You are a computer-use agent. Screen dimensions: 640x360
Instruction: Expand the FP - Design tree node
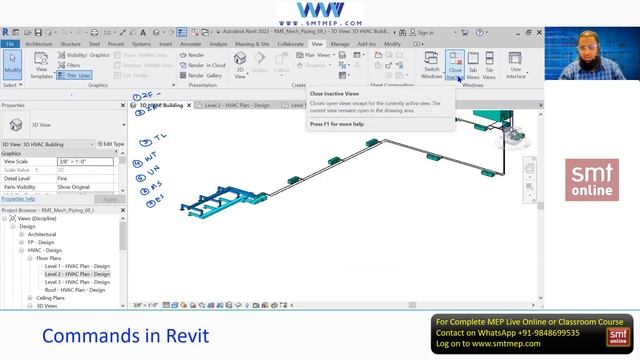click(21, 242)
